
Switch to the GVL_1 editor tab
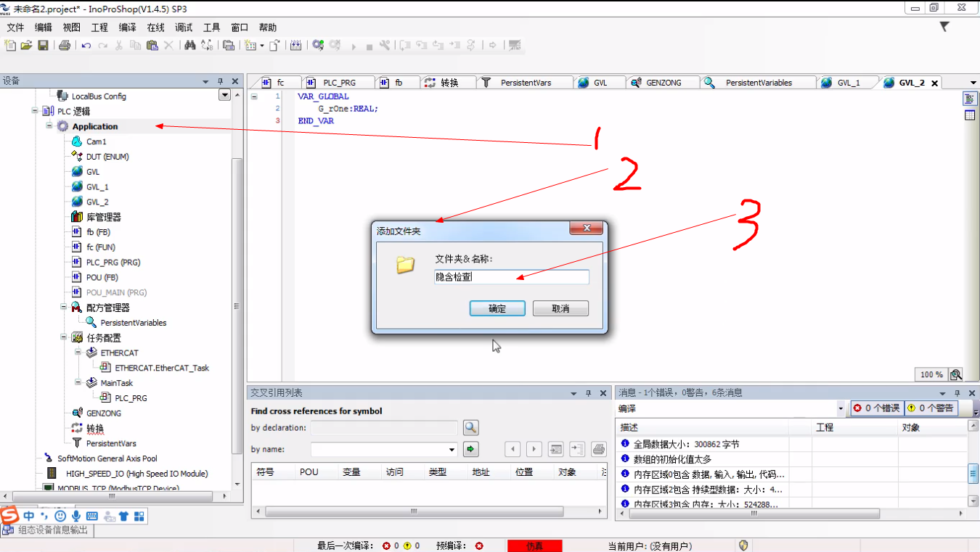(847, 83)
